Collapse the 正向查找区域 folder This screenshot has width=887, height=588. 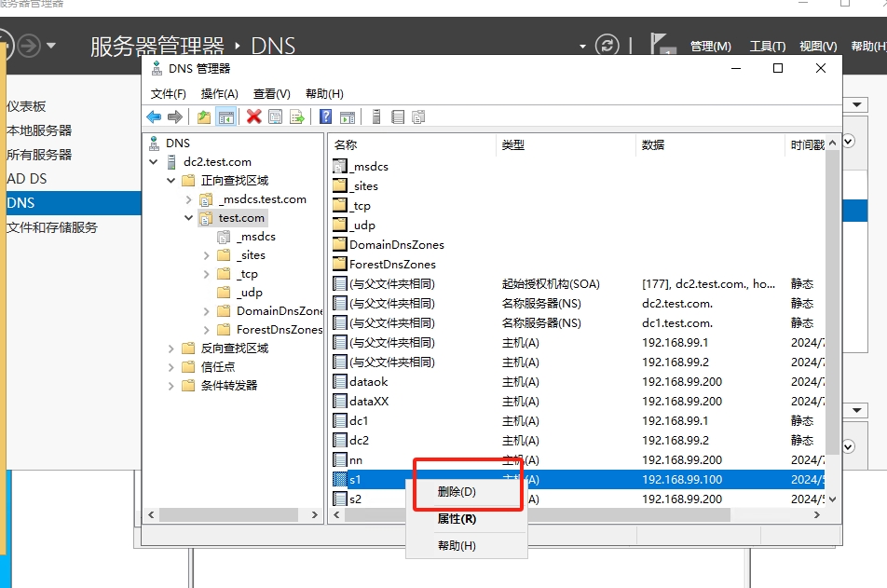click(171, 181)
